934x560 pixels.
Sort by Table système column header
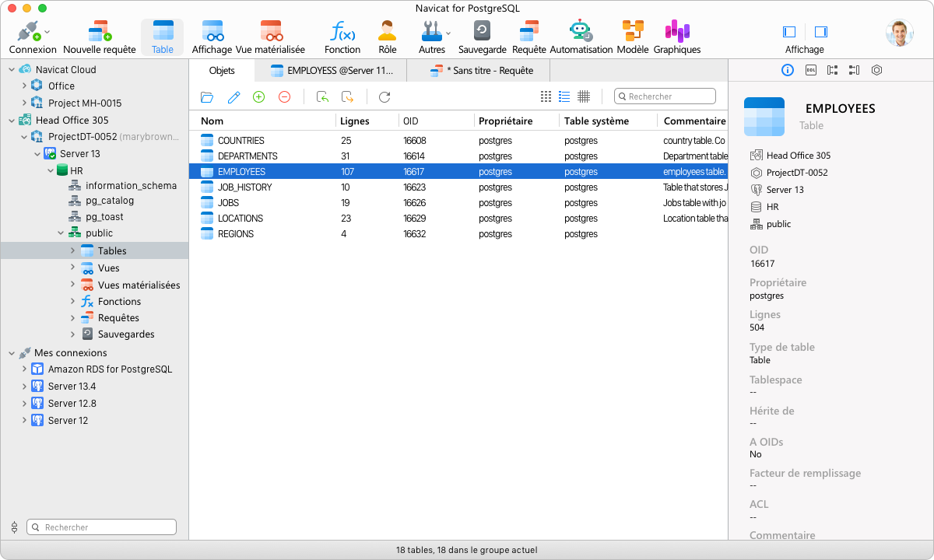point(608,121)
